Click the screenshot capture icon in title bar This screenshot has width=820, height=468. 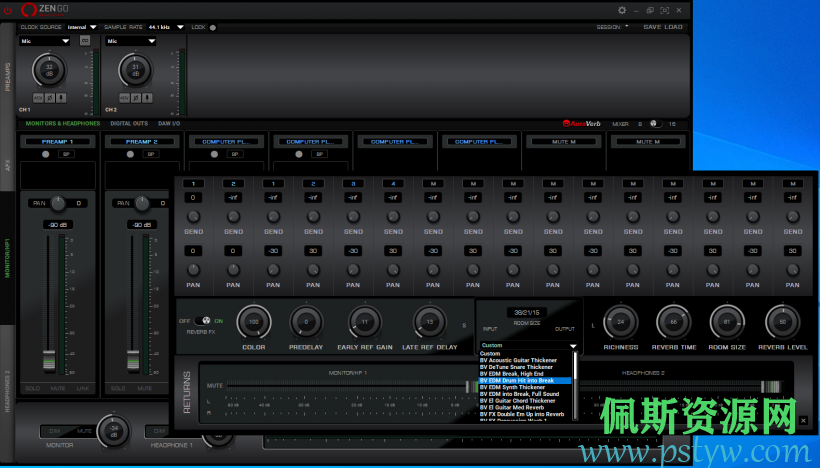(663, 9)
